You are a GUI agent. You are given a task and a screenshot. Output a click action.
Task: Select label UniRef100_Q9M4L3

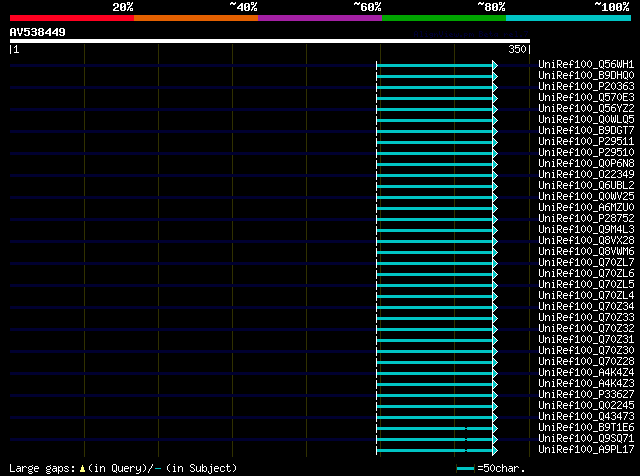(586, 230)
